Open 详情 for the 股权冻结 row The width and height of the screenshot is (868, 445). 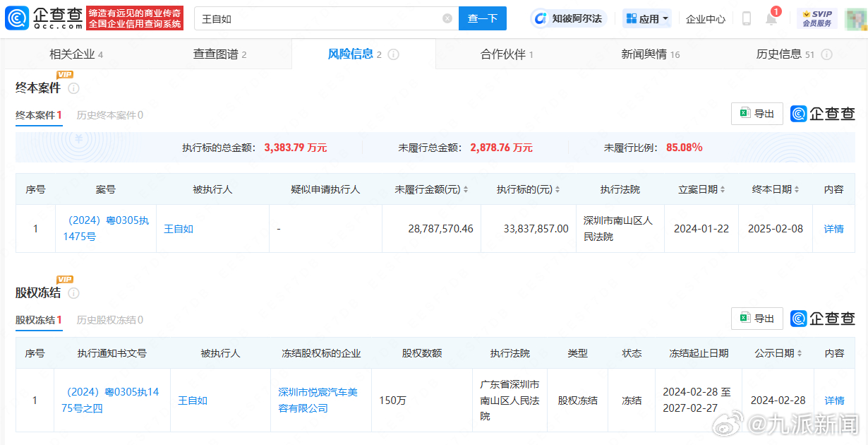835,400
